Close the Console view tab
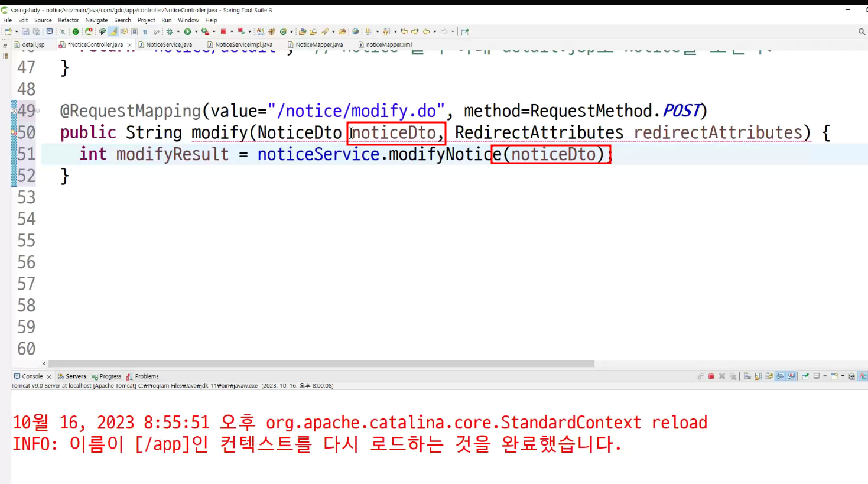This screenshot has width=868, height=484. pyautogui.click(x=49, y=376)
